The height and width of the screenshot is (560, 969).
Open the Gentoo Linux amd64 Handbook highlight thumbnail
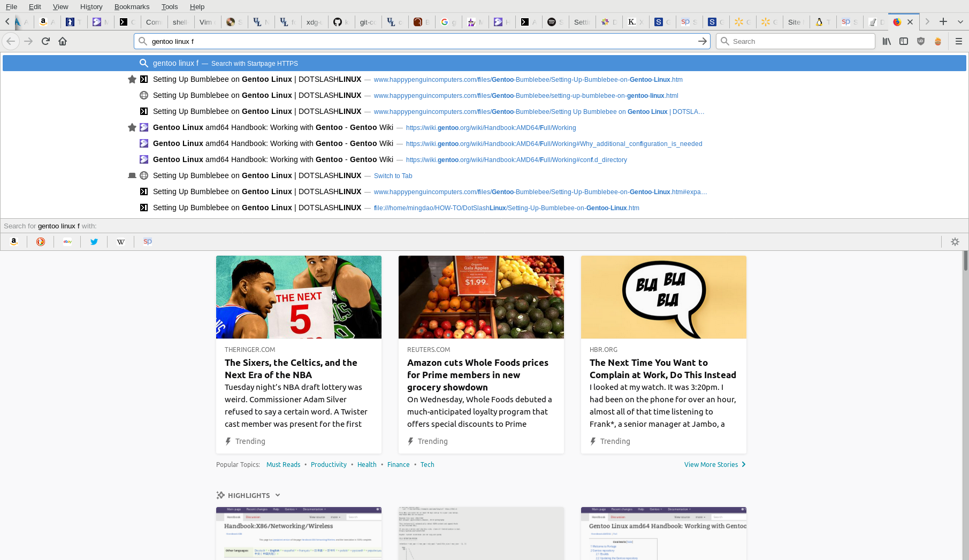point(663,533)
